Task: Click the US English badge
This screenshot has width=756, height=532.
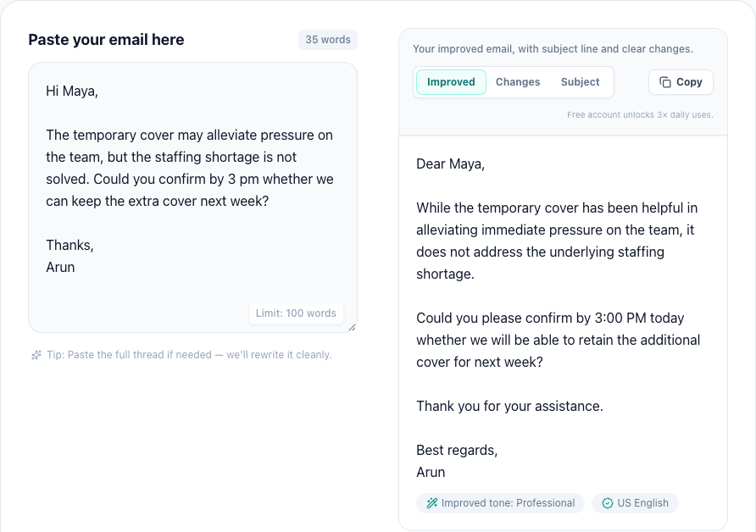Action: point(635,503)
